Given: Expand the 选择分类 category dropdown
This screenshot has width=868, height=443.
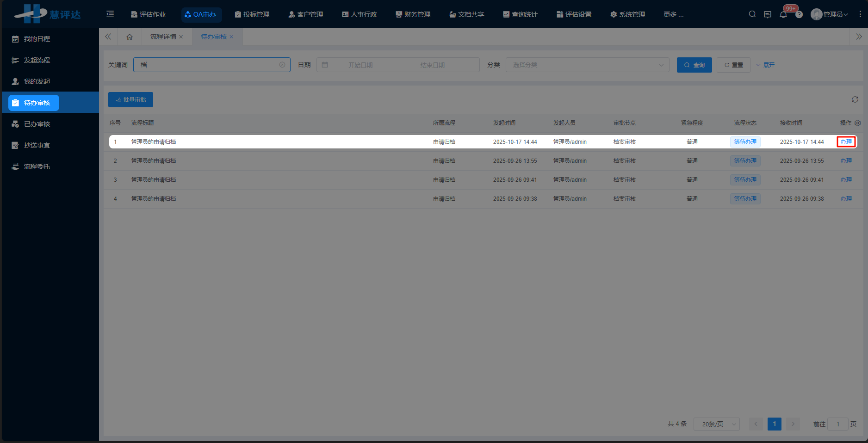Looking at the screenshot, I should pyautogui.click(x=587, y=65).
